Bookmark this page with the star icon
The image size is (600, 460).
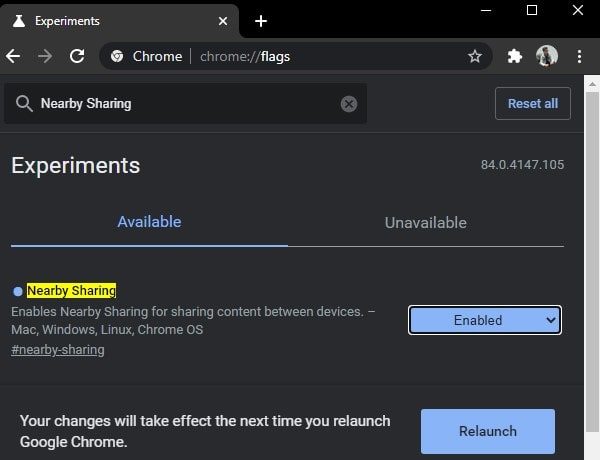[474, 57]
